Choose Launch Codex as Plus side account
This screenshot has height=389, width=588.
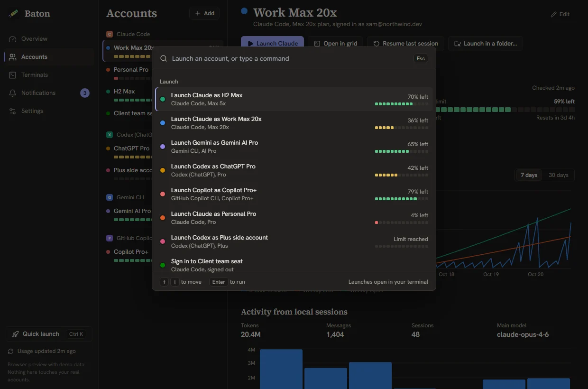click(x=294, y=241)
